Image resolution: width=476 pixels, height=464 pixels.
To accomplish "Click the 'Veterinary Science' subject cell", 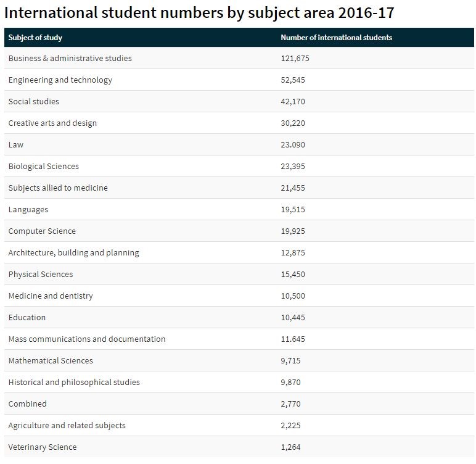I will [x=43, y=447].
